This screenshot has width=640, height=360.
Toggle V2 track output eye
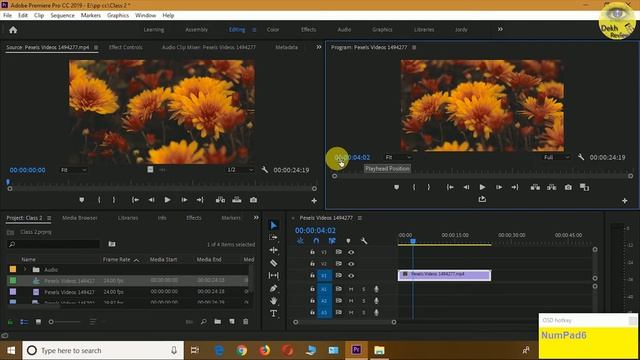(351, 264)
